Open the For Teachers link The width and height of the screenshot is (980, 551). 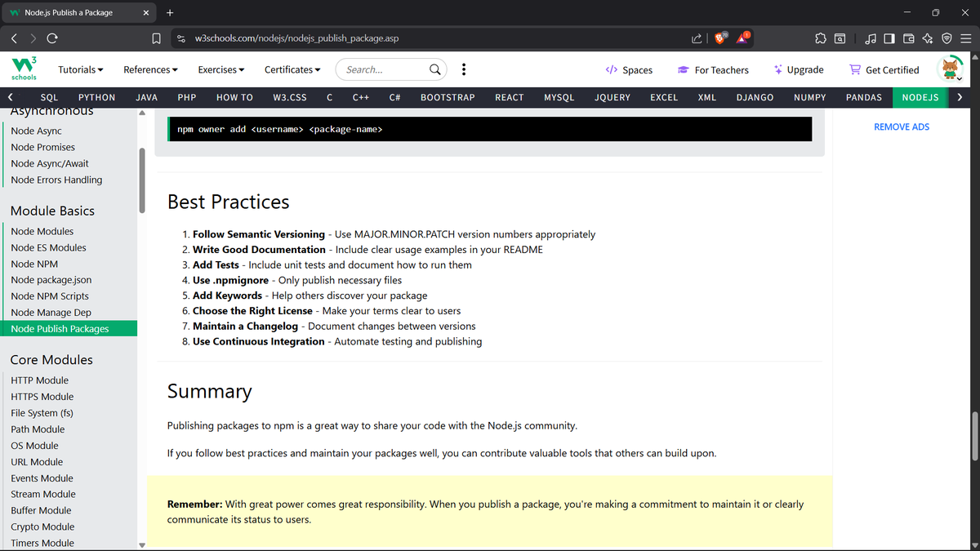click(713, 69)
